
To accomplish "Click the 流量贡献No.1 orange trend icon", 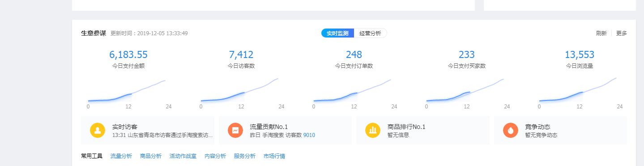I will coord(235,130).
